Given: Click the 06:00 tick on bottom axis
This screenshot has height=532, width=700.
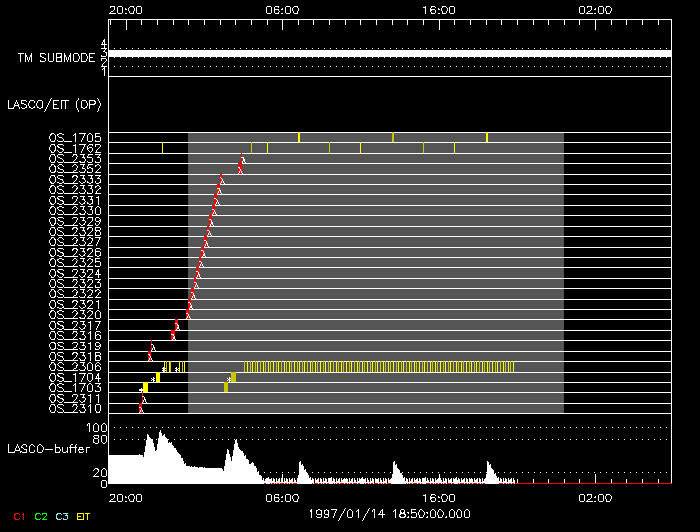Looking at the screenshot, I should click(283, 496).
